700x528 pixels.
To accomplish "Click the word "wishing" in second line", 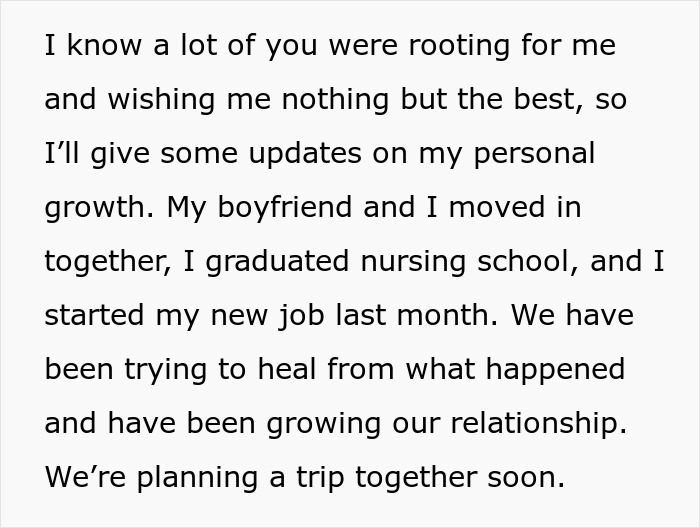I will pyautogui.click(x=161, y=100).
